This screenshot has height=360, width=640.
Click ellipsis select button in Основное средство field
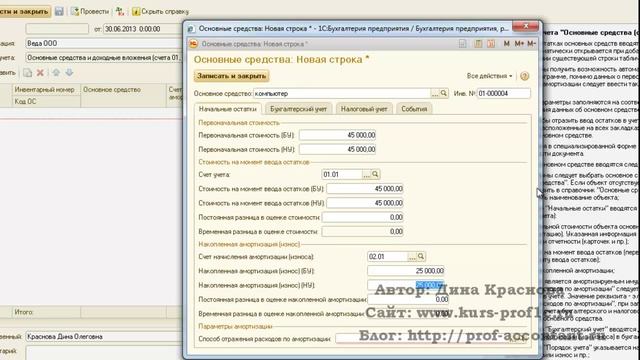point(435,93)
